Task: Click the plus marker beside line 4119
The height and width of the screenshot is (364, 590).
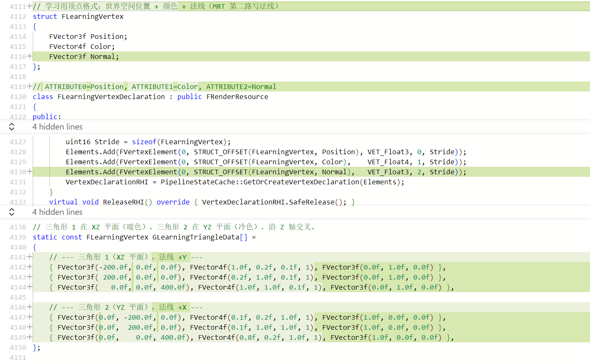Action: [x=30, y=87]
